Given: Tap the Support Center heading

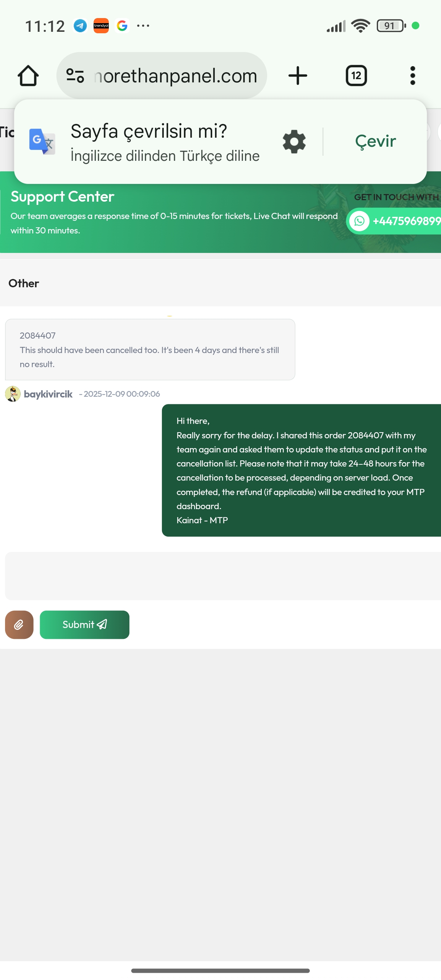Looking at the screenshot, I should click(x=63, y=197).
